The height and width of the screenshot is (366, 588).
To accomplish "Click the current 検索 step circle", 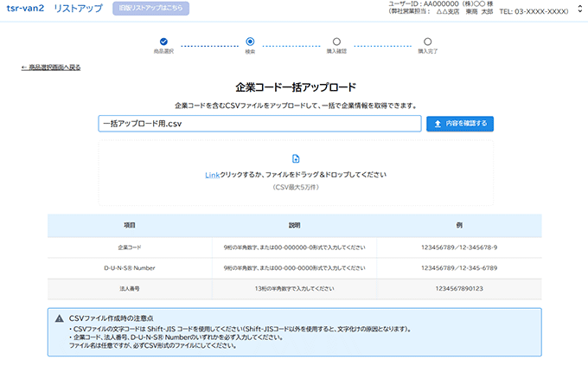I will click(250, 42).
